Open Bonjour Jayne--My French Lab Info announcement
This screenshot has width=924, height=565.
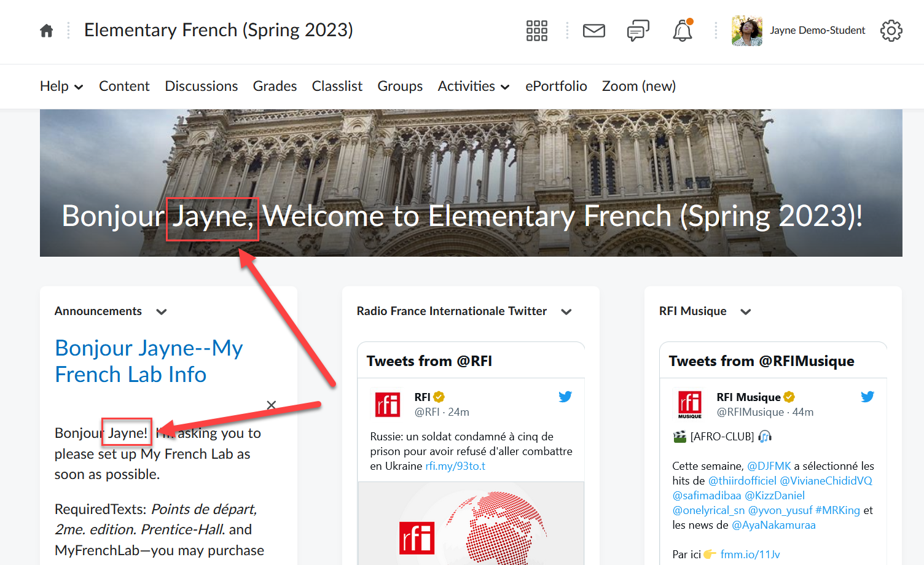click(x=148, y=361)
